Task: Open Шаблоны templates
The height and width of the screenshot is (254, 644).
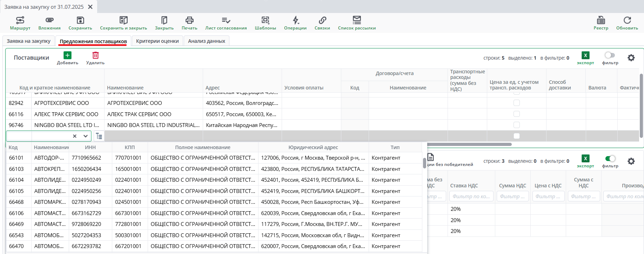Action: point(265,23)
